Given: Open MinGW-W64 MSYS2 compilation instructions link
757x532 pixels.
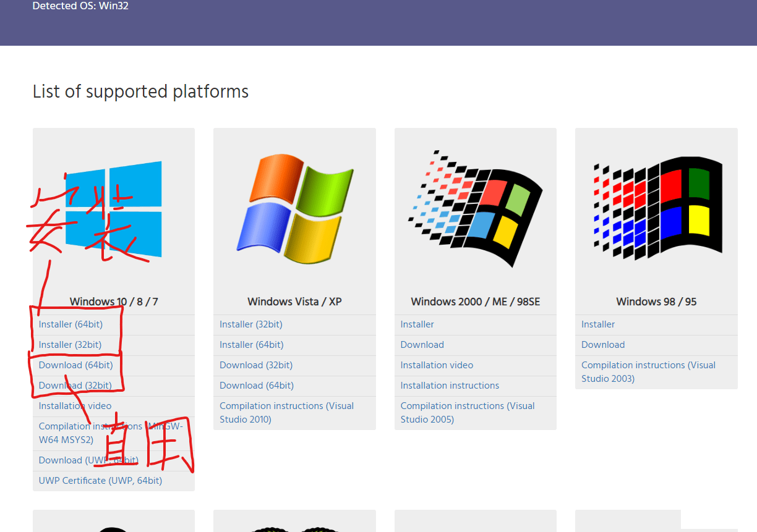Looking at the screenshot, I should [111, 433].
